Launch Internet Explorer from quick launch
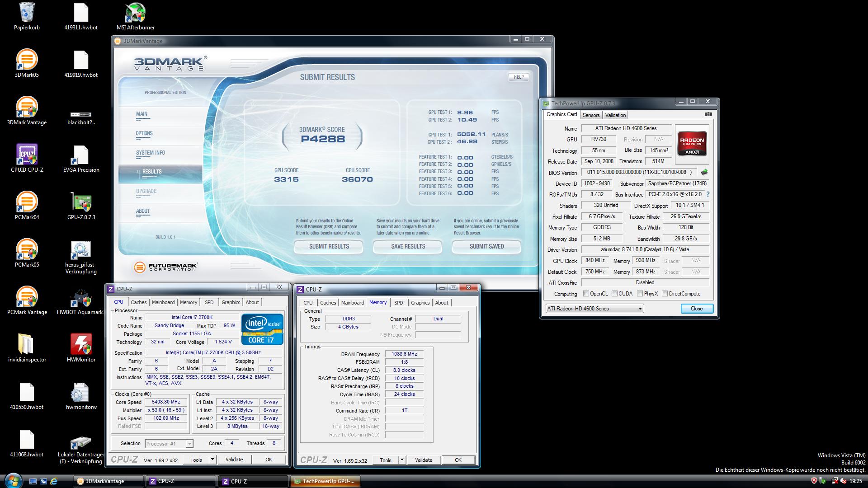The image size is (868, 488). click(54, 481)
